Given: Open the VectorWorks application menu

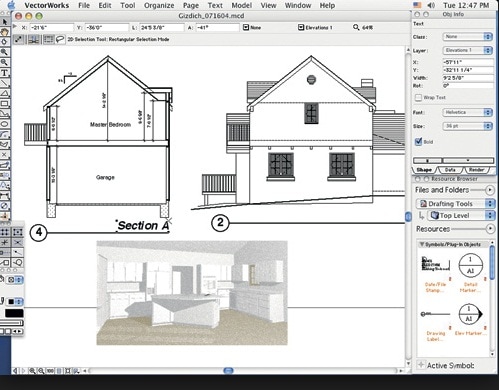Looking at the screenshot, I should point(47,5).
